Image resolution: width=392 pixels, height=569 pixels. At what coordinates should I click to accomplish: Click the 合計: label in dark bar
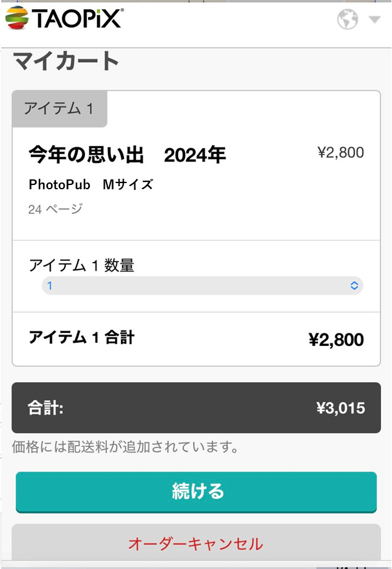(x=46, y=408)
